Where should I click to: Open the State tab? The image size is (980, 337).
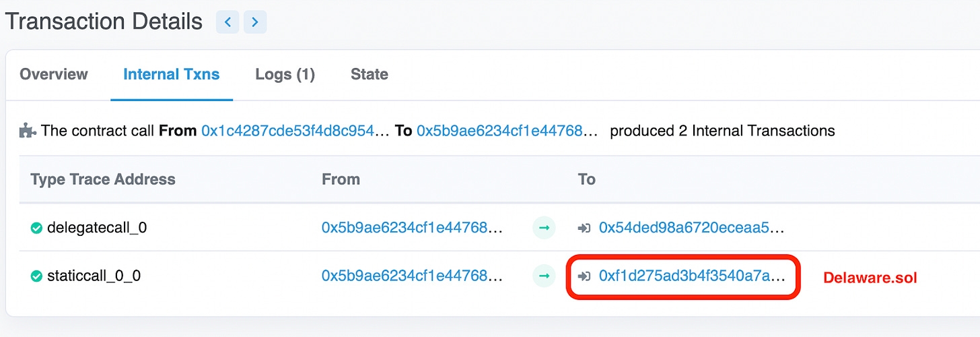coord(370,74)
